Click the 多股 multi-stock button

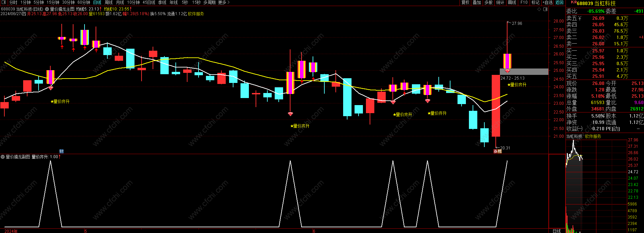pos(488,2)
